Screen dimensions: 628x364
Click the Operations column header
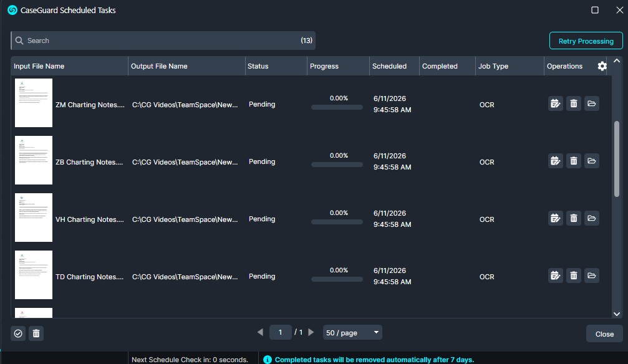pyautogui.click(x=565, y=66)
